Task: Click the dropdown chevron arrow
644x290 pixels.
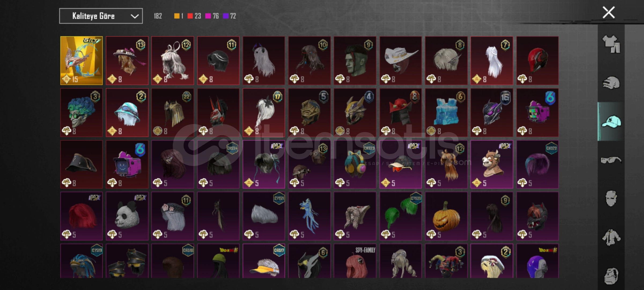Action: pos(135,16)
